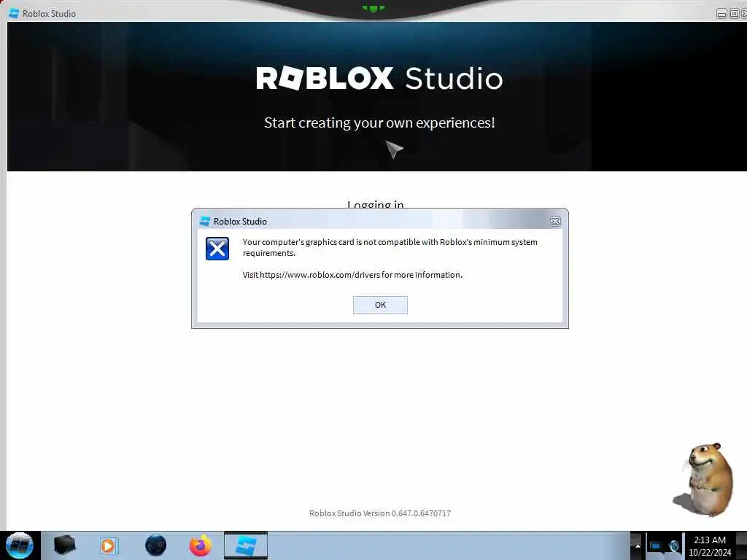Close the Roblox Studio error dialog
Image resolution: width=747 pixels, height=560 pixels.
pos(555,222)
